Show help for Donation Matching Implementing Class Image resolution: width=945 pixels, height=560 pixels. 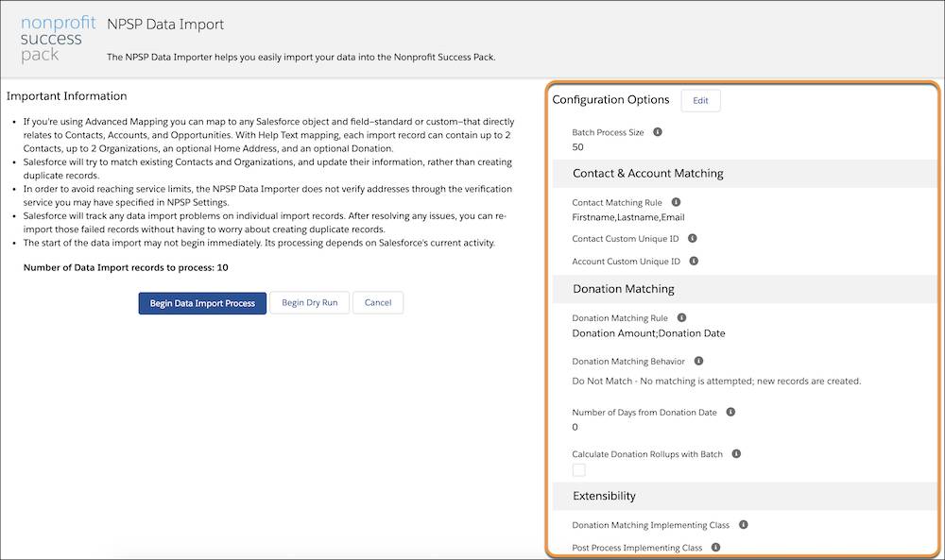point(743,525)
